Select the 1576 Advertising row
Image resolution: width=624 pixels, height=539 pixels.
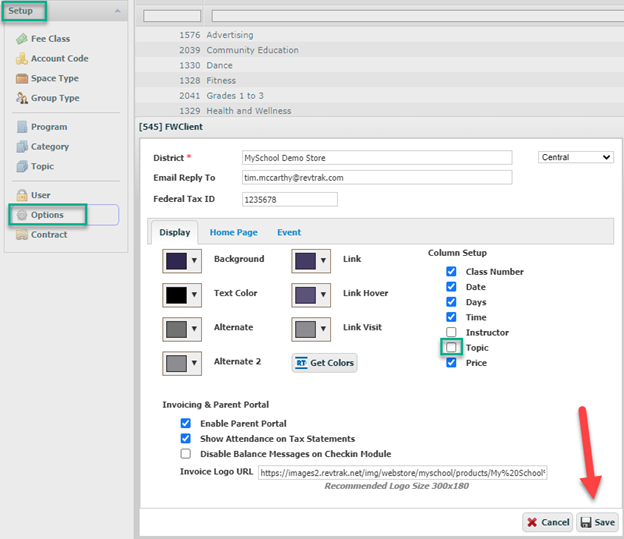pyautogui.click(x=380, y=35)
